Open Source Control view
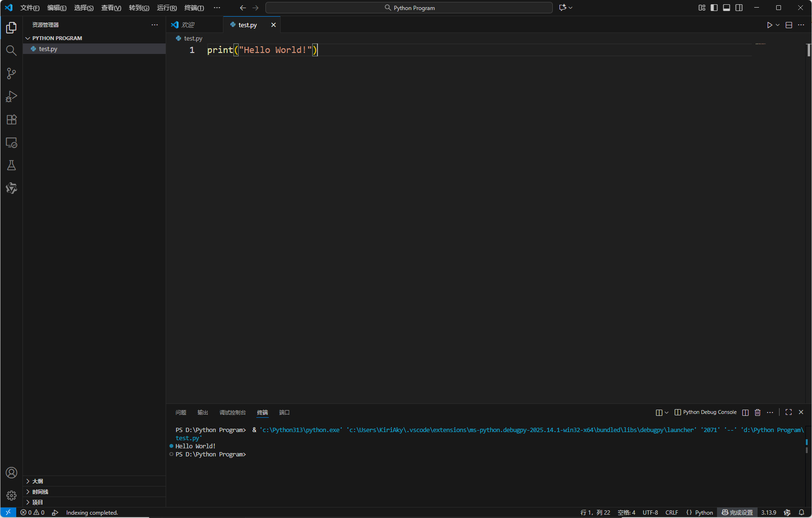 (x=11, y=74)
